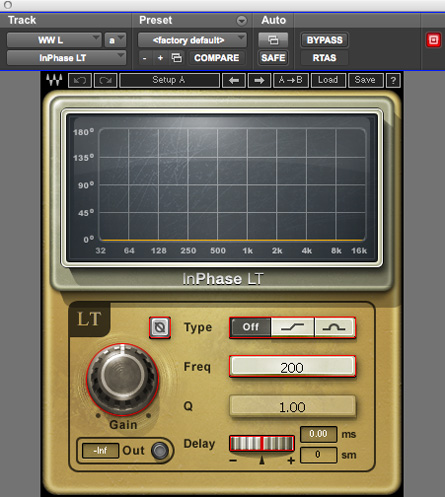Open plug-in settings select window icon
This screenshot has width=445, height=497.
(177, 58)
